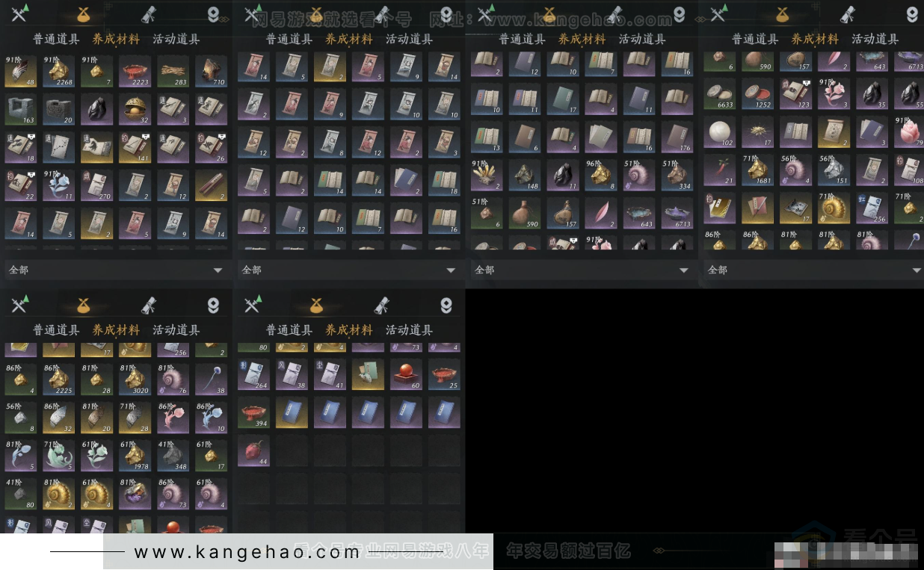Viewport: 924px width, 570px height.
Task: Click the green ore item with 148
Action: click(524, 174)
